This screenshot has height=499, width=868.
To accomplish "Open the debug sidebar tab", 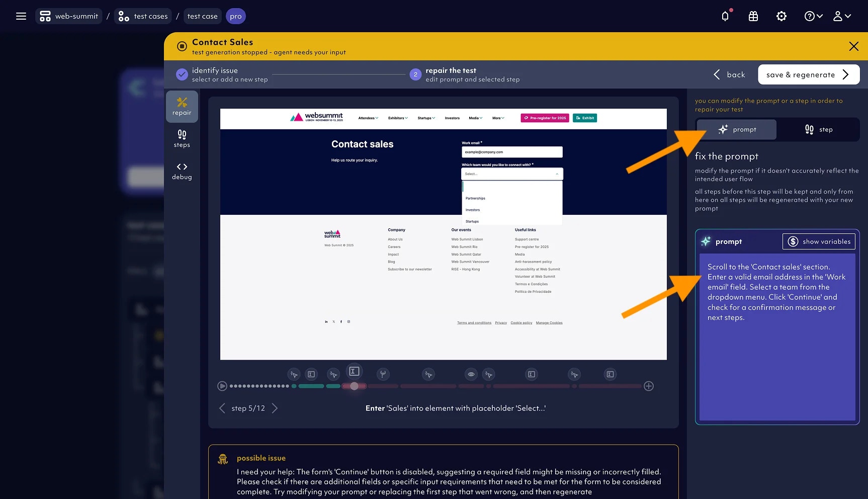I will click(182, 171).
